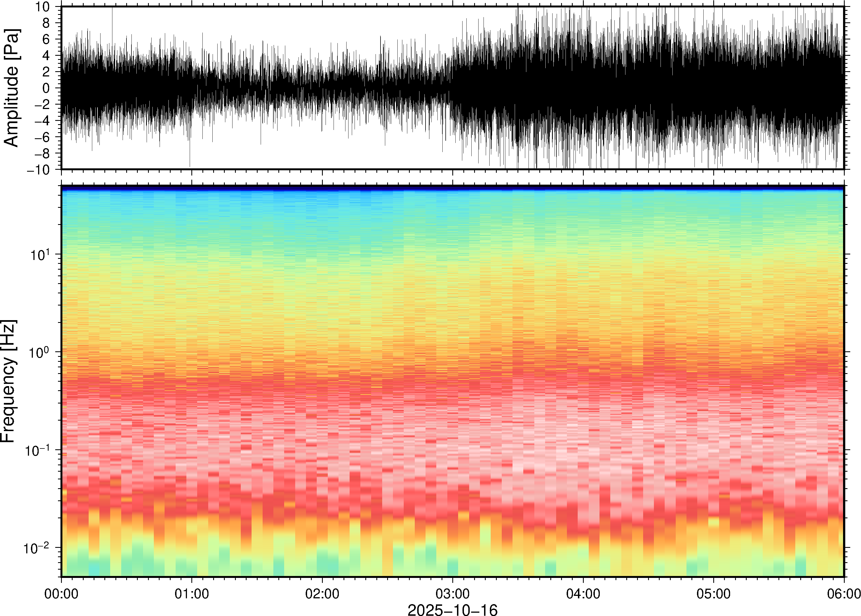Click the 10⁻¹ frequency tick label

(x=37, y=450)
